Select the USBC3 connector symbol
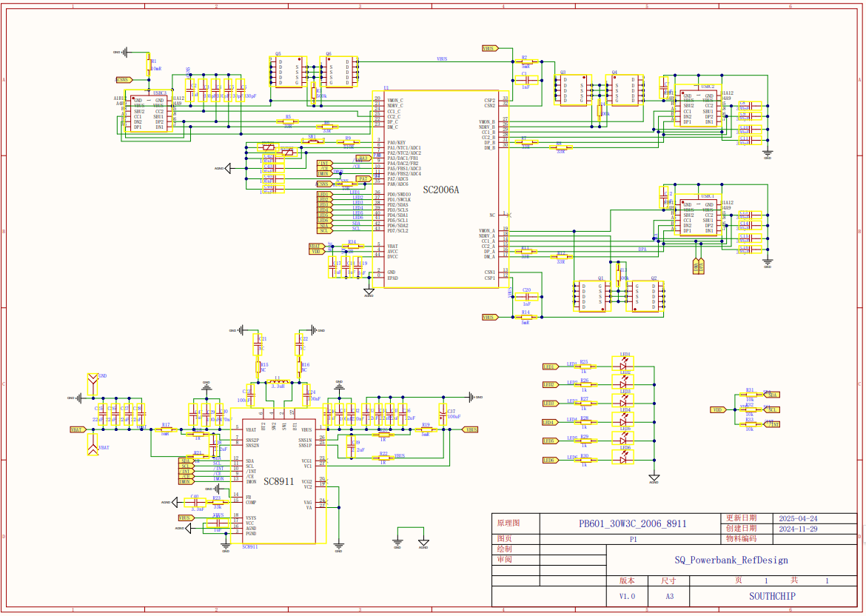Viewport: 866px width, 616px height. click(149, 113)
